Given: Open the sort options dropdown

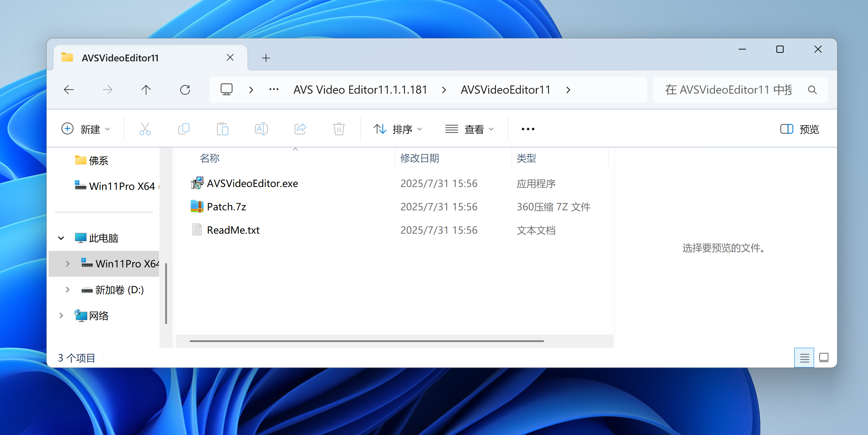Looking at the screenshot, I should tap(398, 129).
